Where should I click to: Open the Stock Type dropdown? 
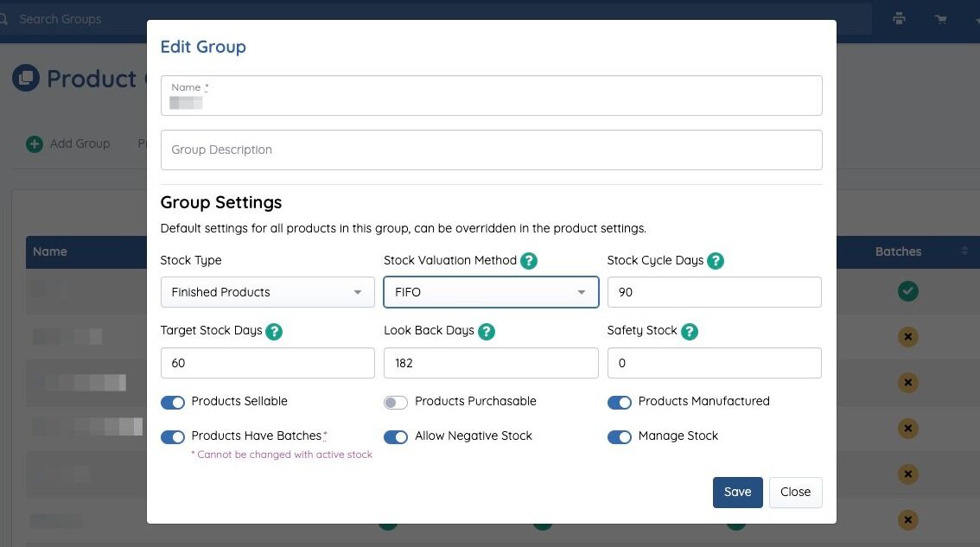pyautogui.click(x=267, y=292)
